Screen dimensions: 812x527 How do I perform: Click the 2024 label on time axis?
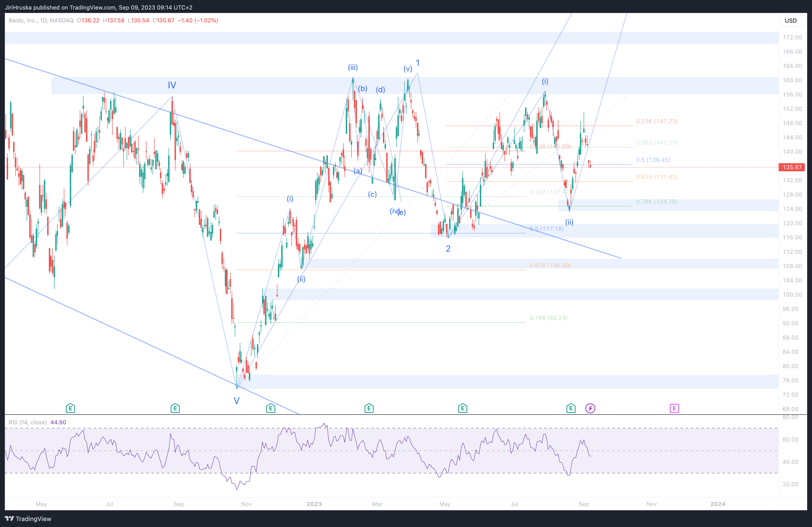718,504
